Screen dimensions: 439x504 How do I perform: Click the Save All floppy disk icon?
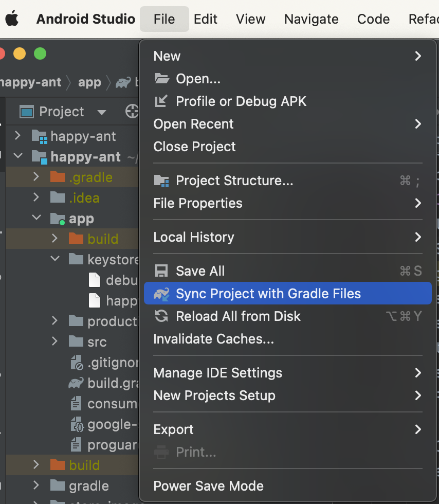[x=161, y=271]
